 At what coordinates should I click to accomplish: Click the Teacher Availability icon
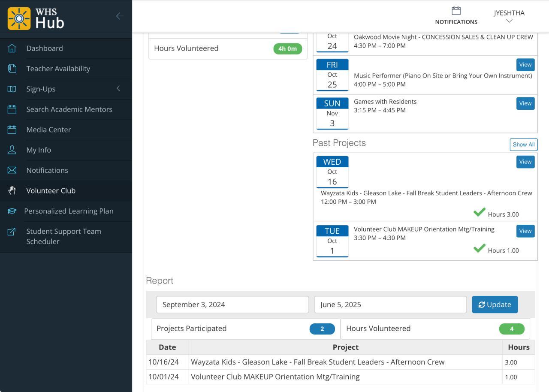tap(12, 69)
